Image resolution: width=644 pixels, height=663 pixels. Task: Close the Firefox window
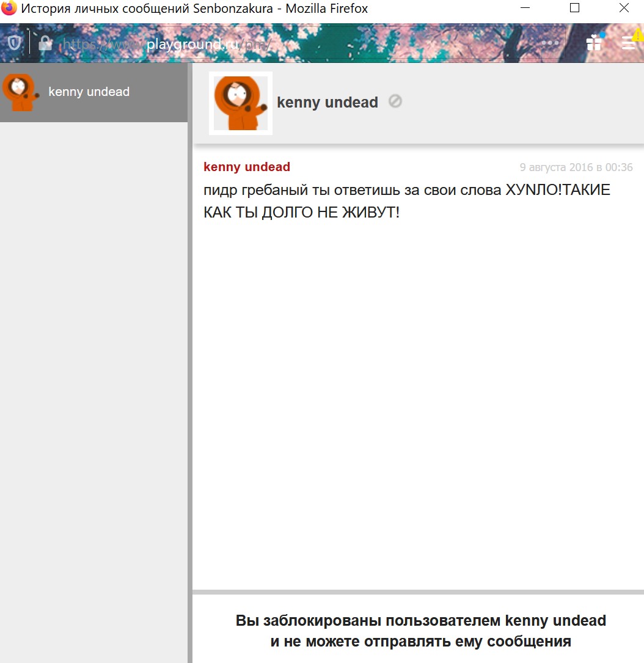[623, 9]
